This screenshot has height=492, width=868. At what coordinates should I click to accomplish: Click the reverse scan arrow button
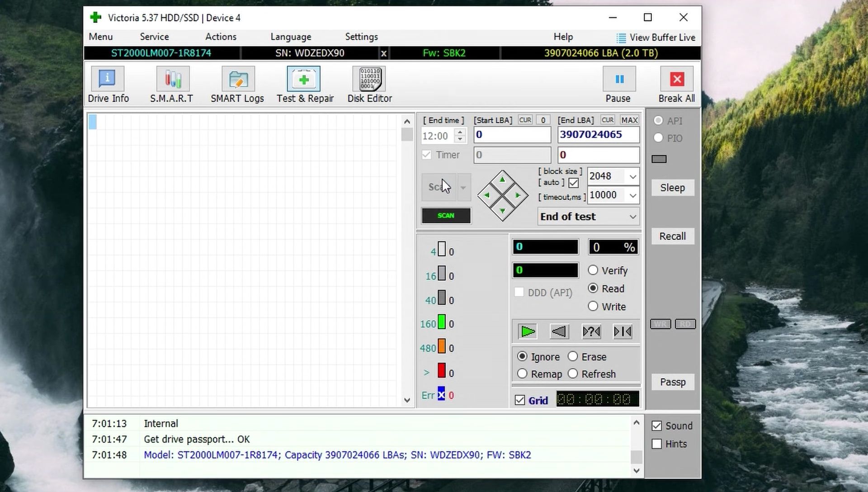559,331
